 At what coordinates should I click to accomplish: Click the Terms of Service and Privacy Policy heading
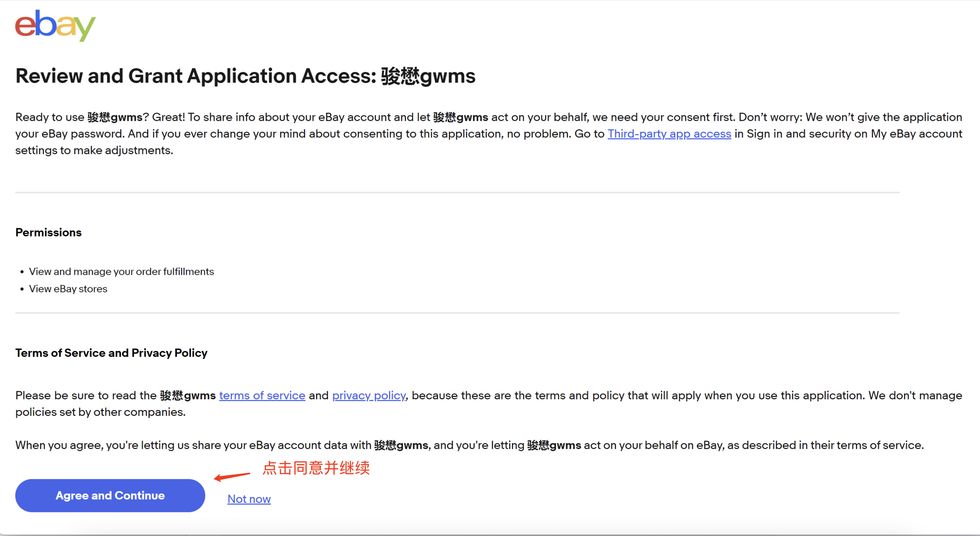point(111,353)
